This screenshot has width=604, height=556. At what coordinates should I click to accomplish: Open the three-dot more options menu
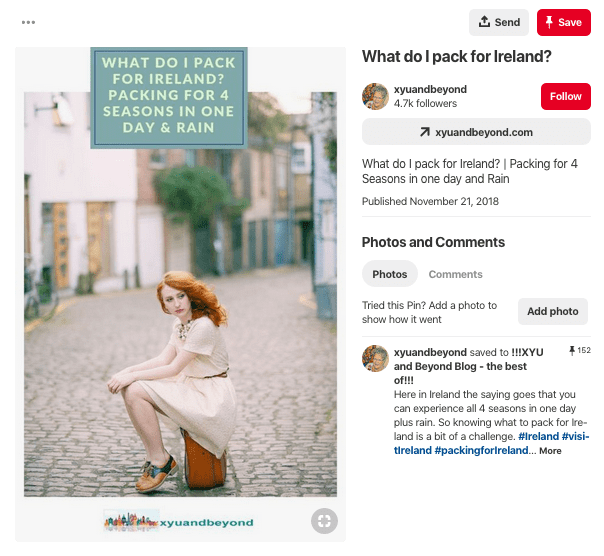[x=28, y=22]
